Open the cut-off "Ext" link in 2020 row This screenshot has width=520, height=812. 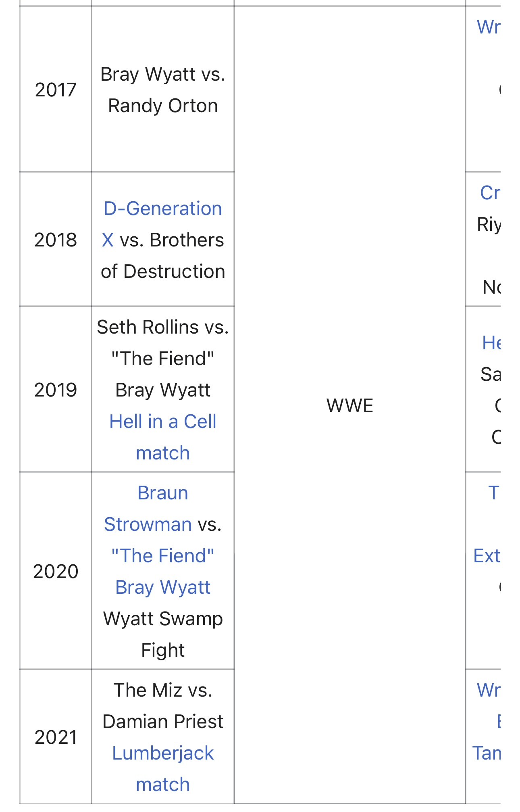[487, 556]
